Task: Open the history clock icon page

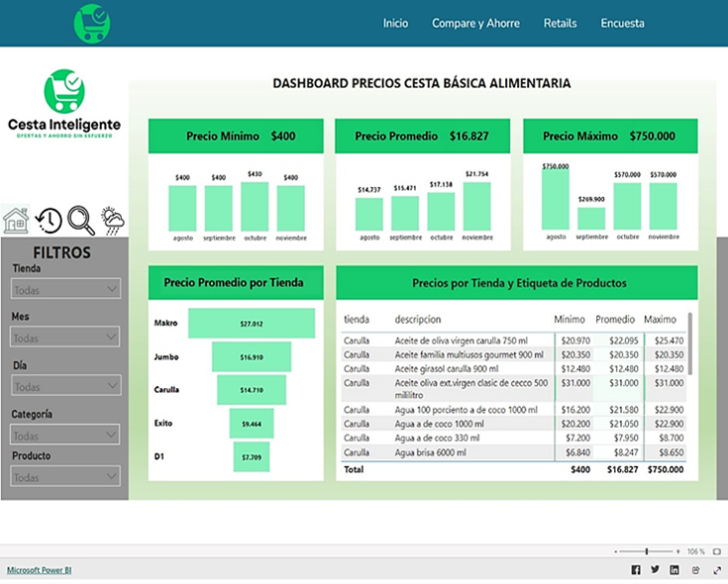Action: pos(49,220)
